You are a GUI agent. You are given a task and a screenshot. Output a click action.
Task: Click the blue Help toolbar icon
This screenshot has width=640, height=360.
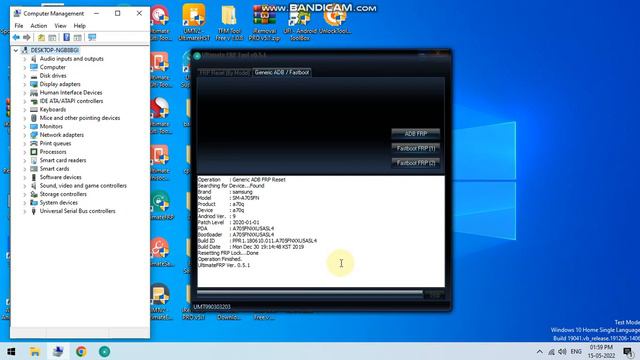click(67, 38)
